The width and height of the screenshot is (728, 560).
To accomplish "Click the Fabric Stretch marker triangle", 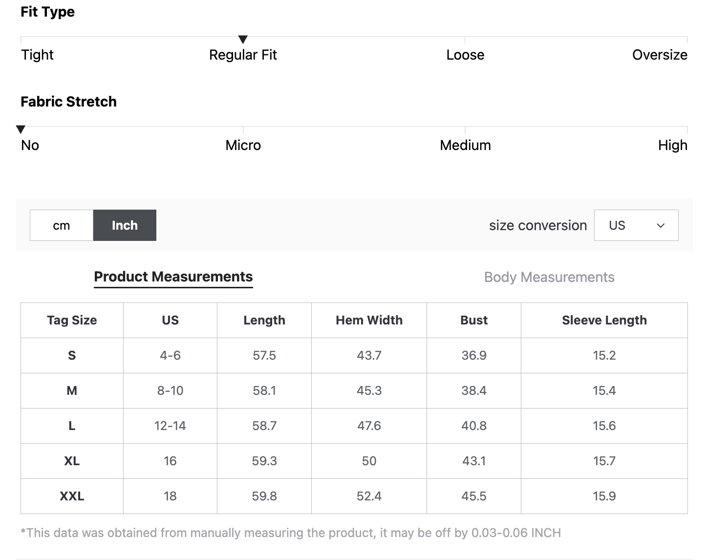I will [21, 129].
